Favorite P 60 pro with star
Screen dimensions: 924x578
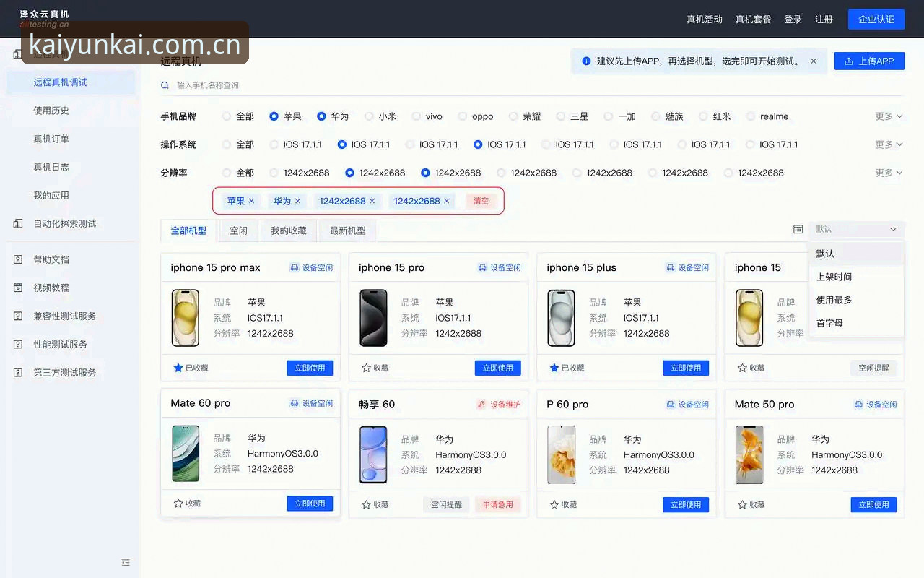click(x=554, y=504)
